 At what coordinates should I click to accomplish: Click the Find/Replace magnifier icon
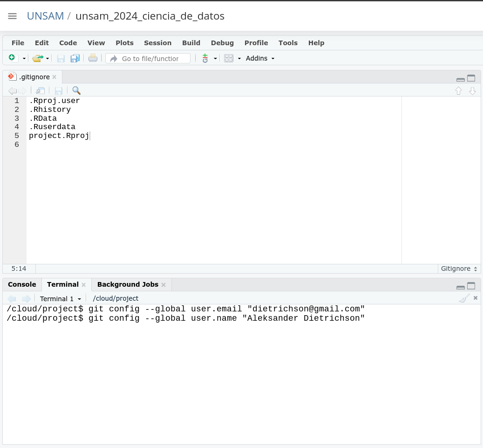pos(76,90)
